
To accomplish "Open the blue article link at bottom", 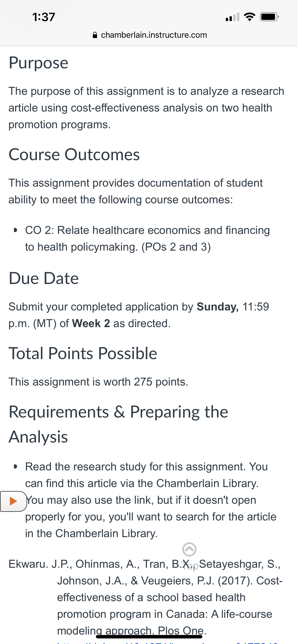I will coord(168,642).
